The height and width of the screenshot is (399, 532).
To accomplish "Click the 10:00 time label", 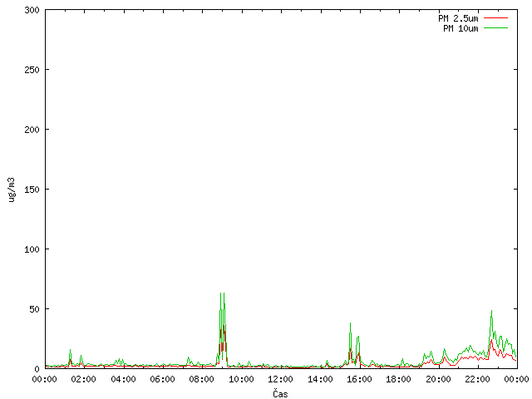I will (241, 379).
